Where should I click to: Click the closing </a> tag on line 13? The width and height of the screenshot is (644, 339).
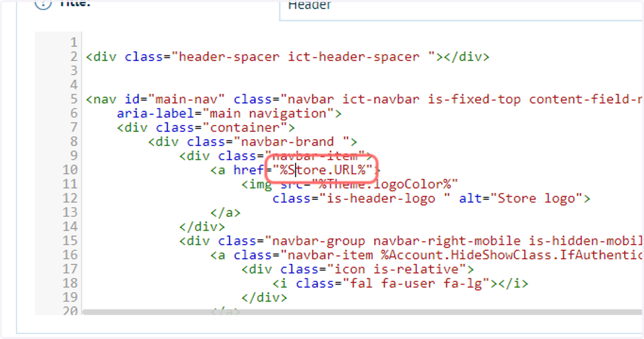[x=226, y=213]
